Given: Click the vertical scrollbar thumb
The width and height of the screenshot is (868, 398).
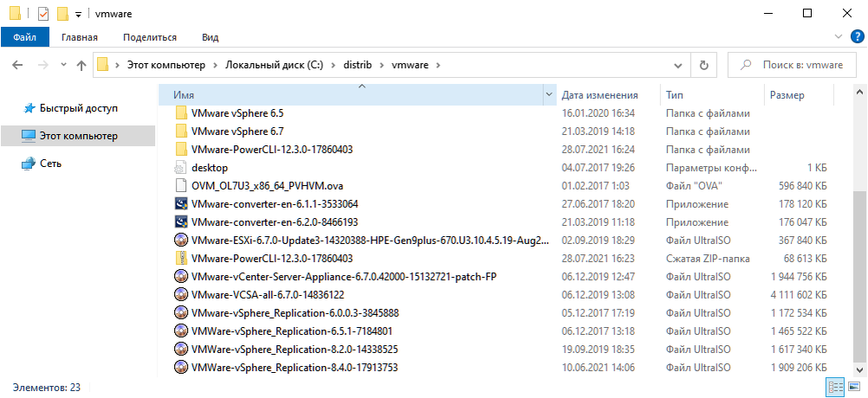Looking at the screenshot, I should pyautogui.click(x=859, y=275).
